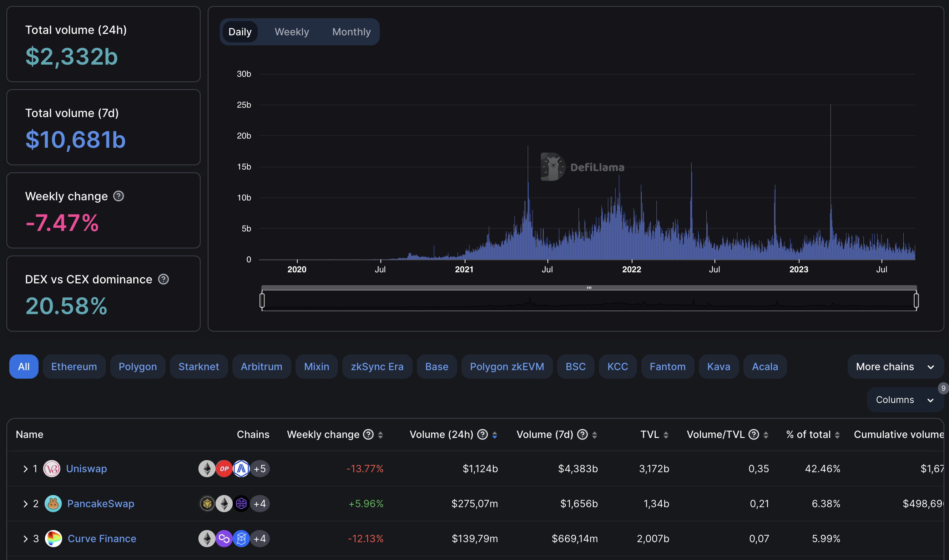Filter by KCC chain
This screenshot has width=949, height=560.
[618, 367]
